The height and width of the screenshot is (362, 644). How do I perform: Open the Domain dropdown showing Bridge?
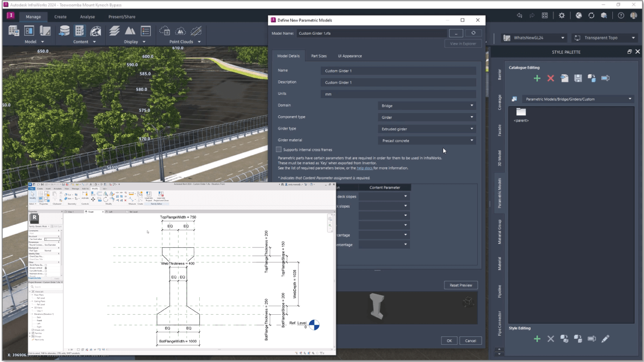[x=427, y=106]
